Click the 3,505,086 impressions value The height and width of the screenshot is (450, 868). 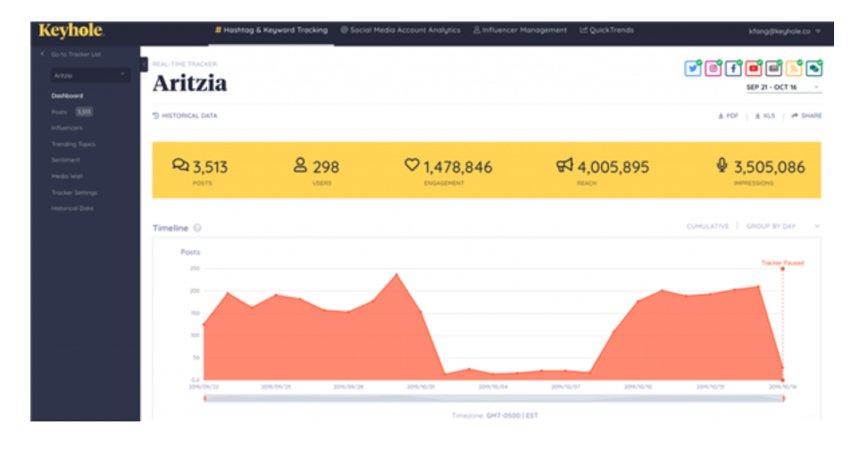770,167
